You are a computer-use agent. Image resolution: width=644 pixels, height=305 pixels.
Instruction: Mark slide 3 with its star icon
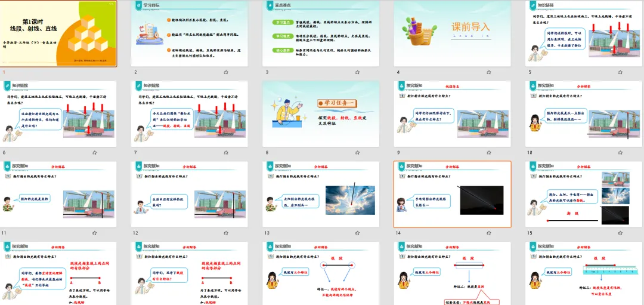point(357,72)
